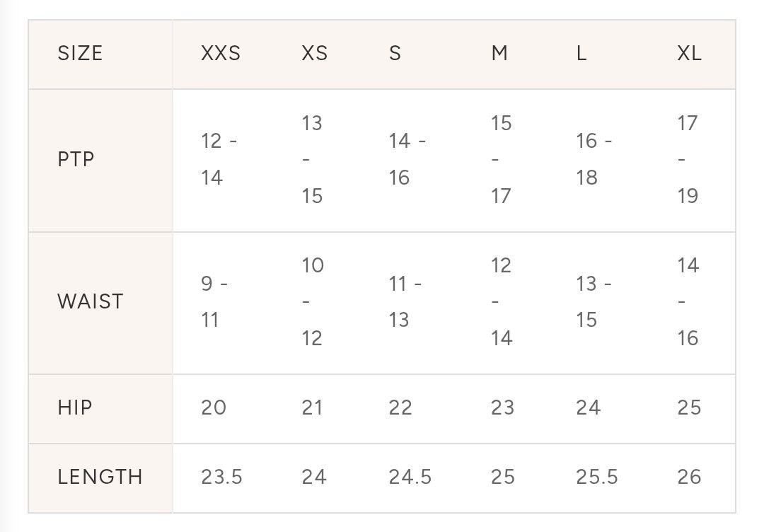The width and height of the screenshot is (764, 532).
Task: Click the length value 24.5
Action: coord(410,477)
